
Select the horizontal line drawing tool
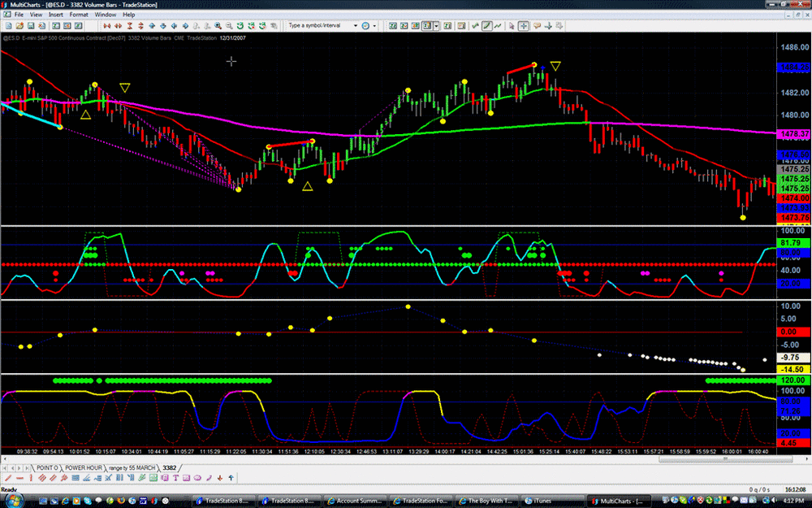click(x=19, y=478)
